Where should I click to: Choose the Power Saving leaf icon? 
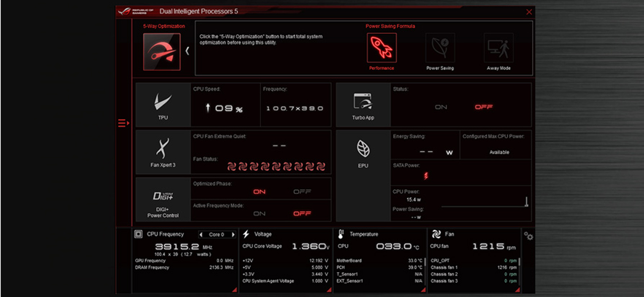(x=440, y=48)
